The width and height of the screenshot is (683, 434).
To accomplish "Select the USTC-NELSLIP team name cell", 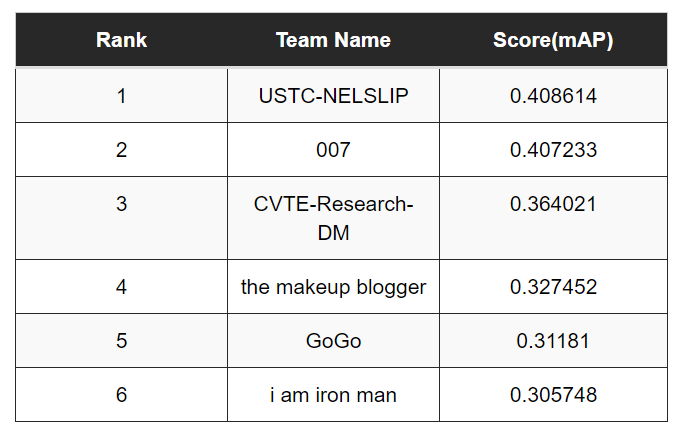I will [333, 96].
